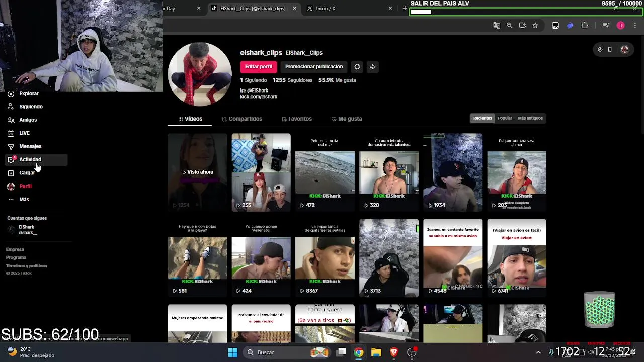Bookmark this page with the star icon
Viewport: 644px width, 362px height.
click(x=535, y=25)
